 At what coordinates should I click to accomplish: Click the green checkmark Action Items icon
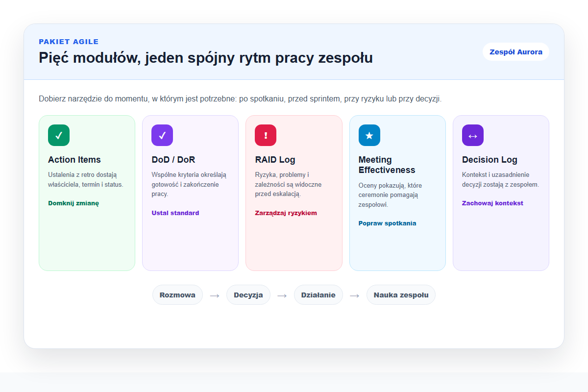coord(59,135)
